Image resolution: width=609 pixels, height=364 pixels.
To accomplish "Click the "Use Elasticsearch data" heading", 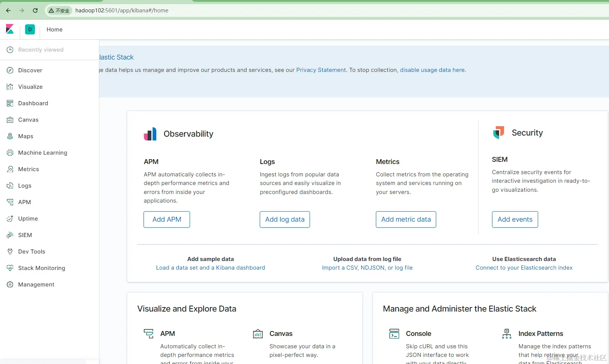I will [x=524, y=259].
